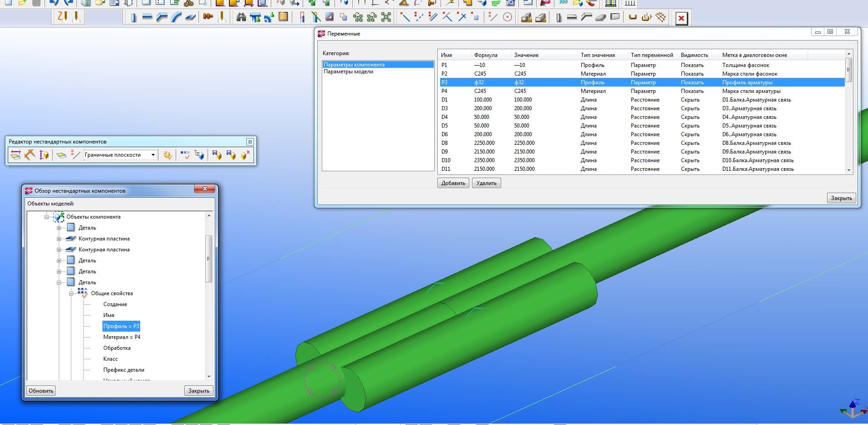
Task: Select the create steel column tool
Action: (x=133, y=18)
